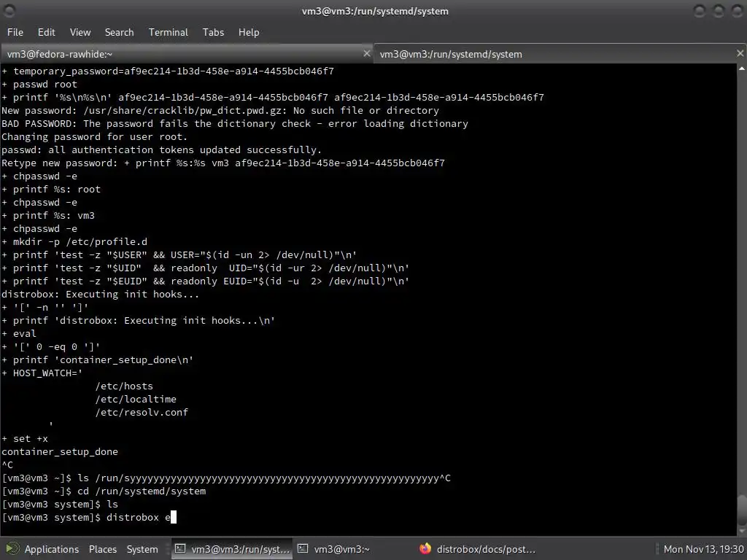
Task: Click the window menu button in title bar
Action: (x=9, y=10)
